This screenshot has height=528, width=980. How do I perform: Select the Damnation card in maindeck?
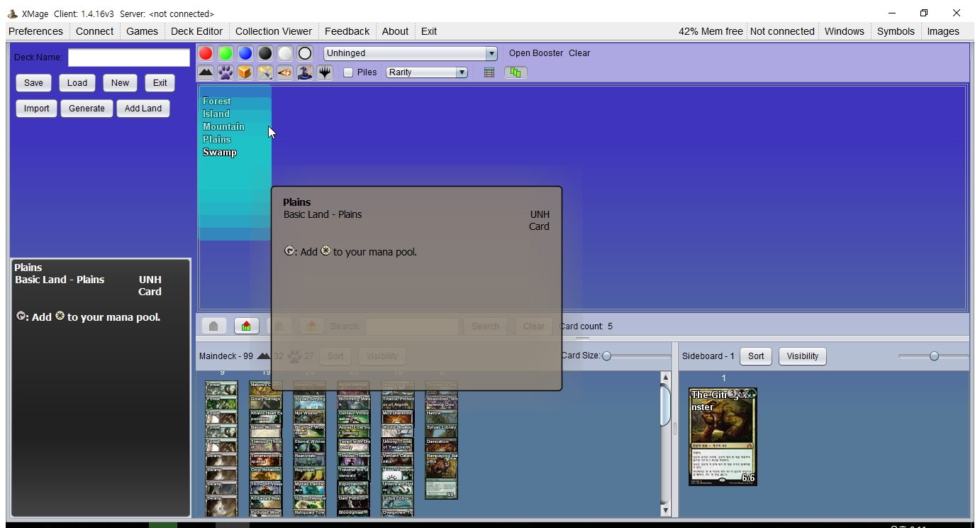pyautogui.click(x=441, y=445)
